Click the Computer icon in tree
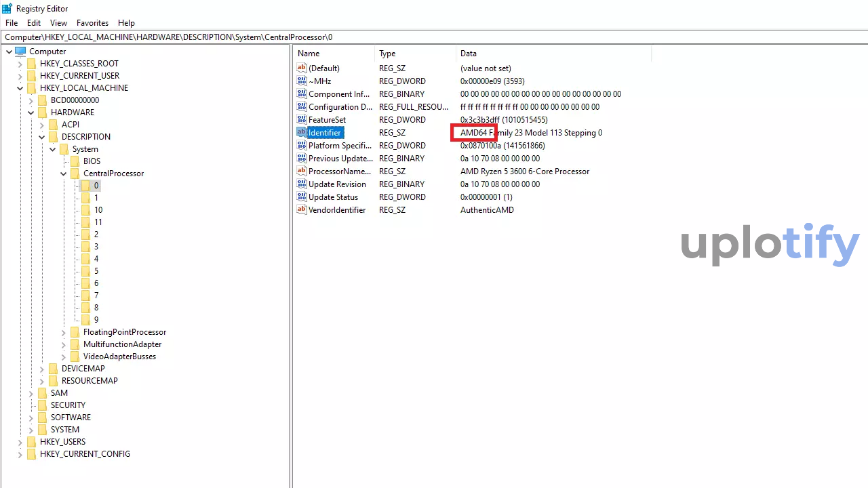The image size is (868, 488). click(x=20, y=52)
